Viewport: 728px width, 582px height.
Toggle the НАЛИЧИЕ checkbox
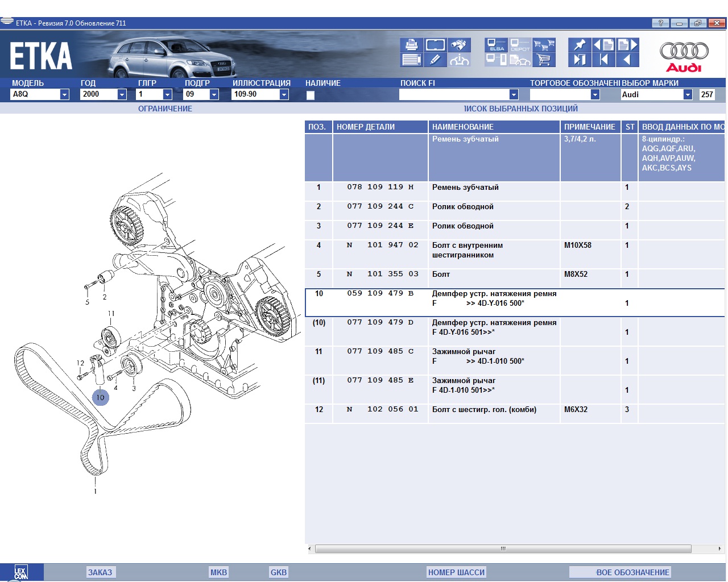click(x=311, y=95)
